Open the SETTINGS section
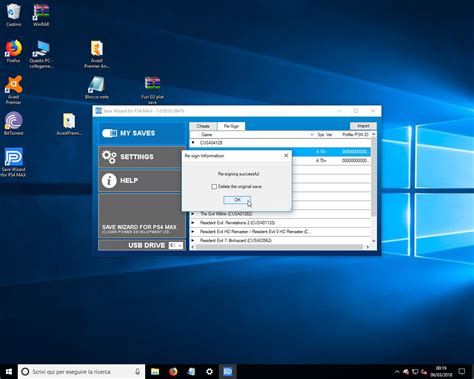Screen dimensions: 474x379 [x=142, y=157]
